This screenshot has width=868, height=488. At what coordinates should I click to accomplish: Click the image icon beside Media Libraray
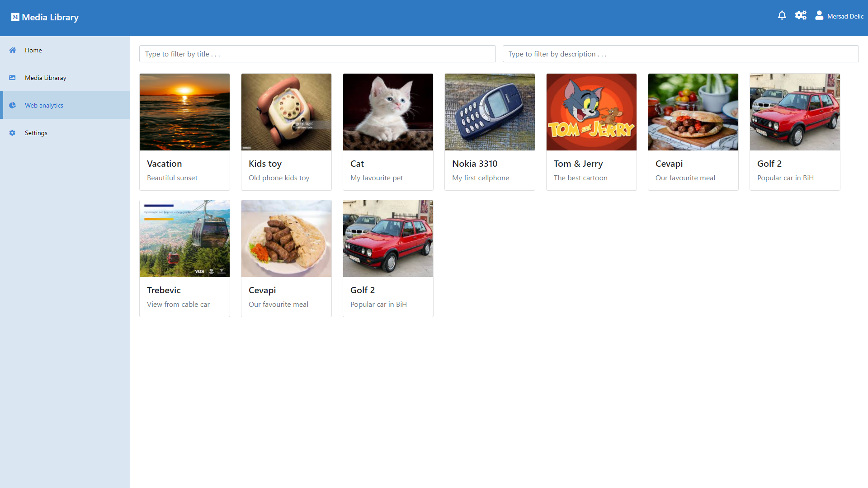tap(12, 78)
